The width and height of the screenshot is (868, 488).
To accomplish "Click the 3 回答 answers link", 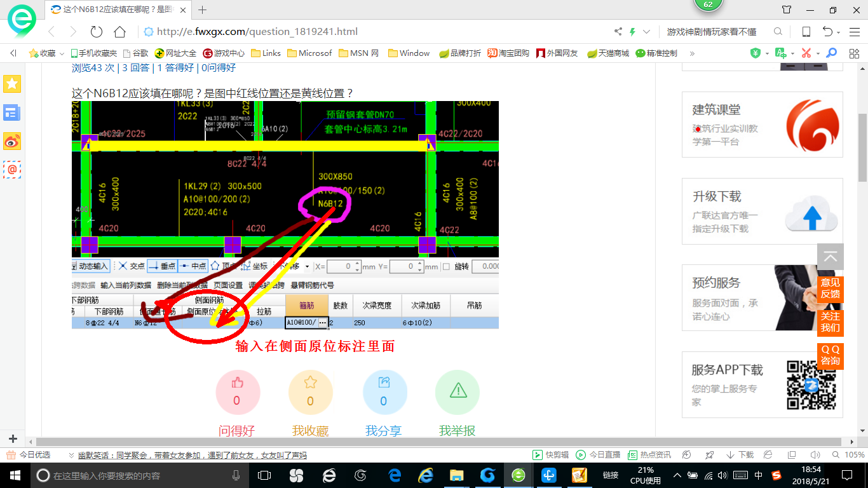I will click(x=136, y=68).
